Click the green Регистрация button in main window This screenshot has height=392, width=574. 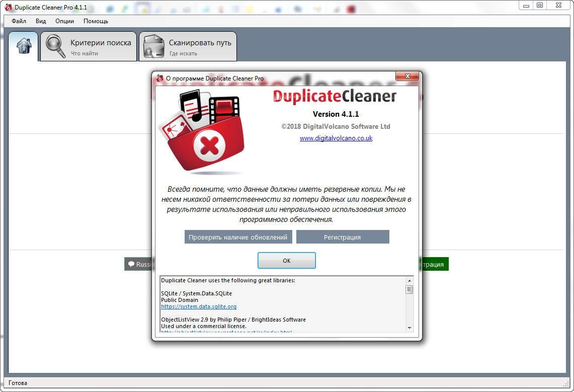tap(435, 264)
